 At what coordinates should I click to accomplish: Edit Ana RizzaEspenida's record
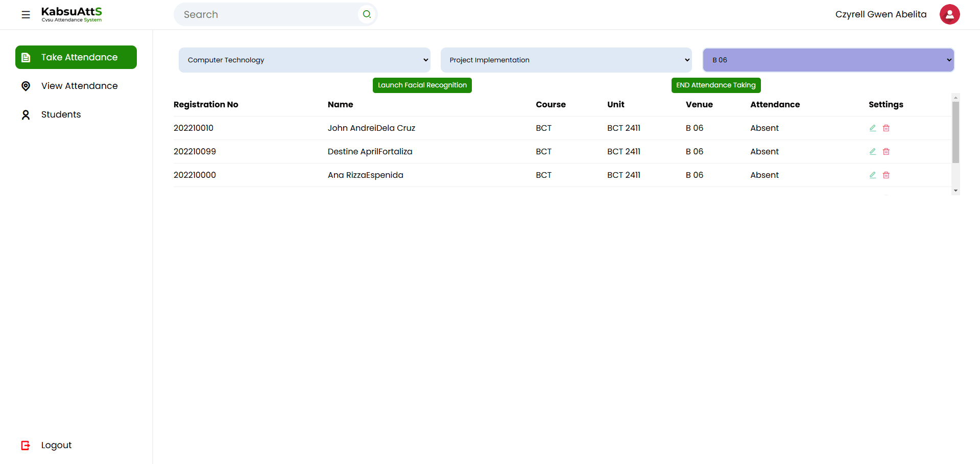tap(873, 175)
